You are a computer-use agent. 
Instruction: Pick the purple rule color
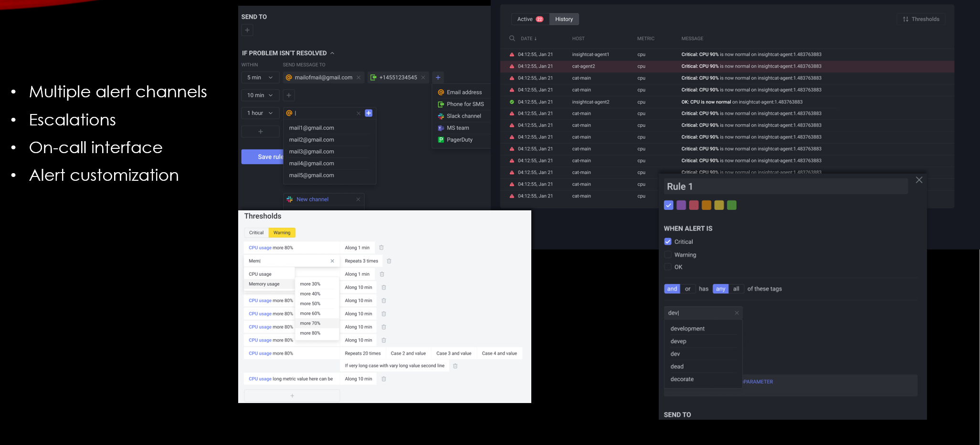coord(681,205)
